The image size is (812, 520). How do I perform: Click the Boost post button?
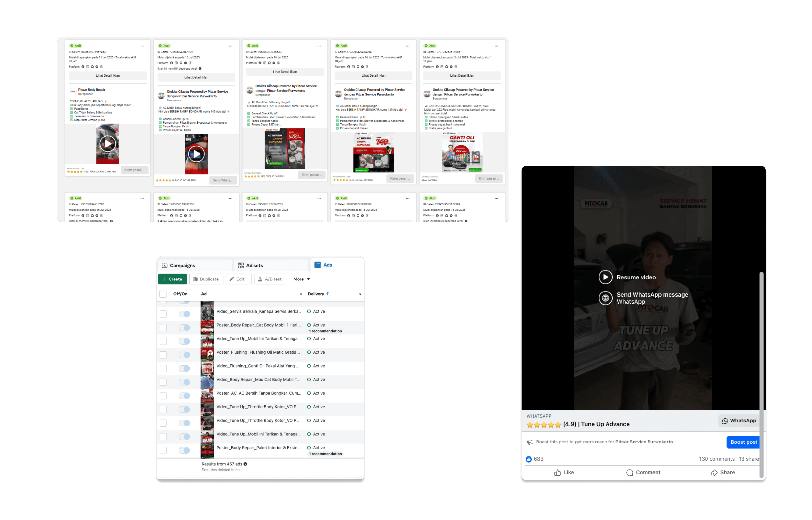(743, 442)
